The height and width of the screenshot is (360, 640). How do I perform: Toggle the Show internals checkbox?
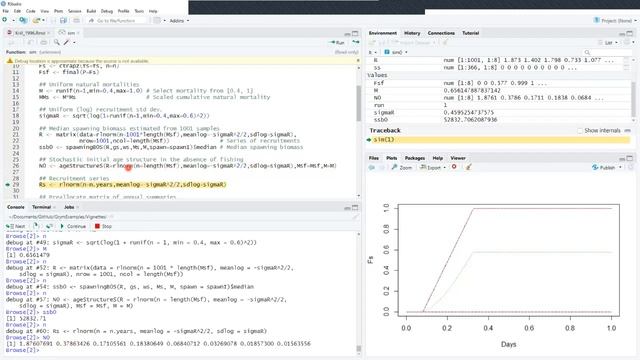580,131
